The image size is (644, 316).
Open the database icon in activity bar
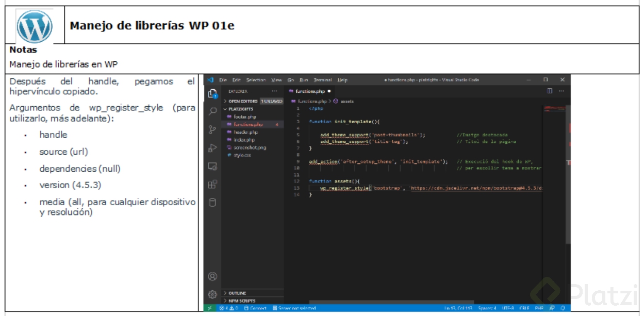[x=212, y=203]
